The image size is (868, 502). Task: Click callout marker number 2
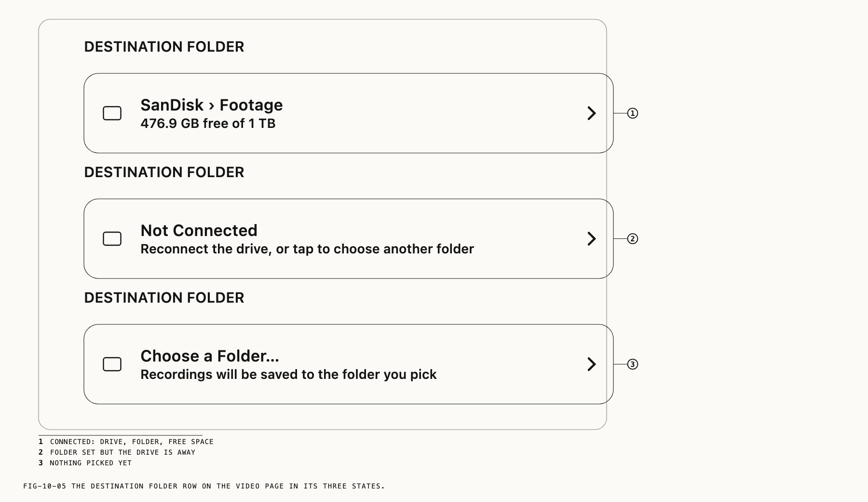pyautogui.click(x=632, y=238)
